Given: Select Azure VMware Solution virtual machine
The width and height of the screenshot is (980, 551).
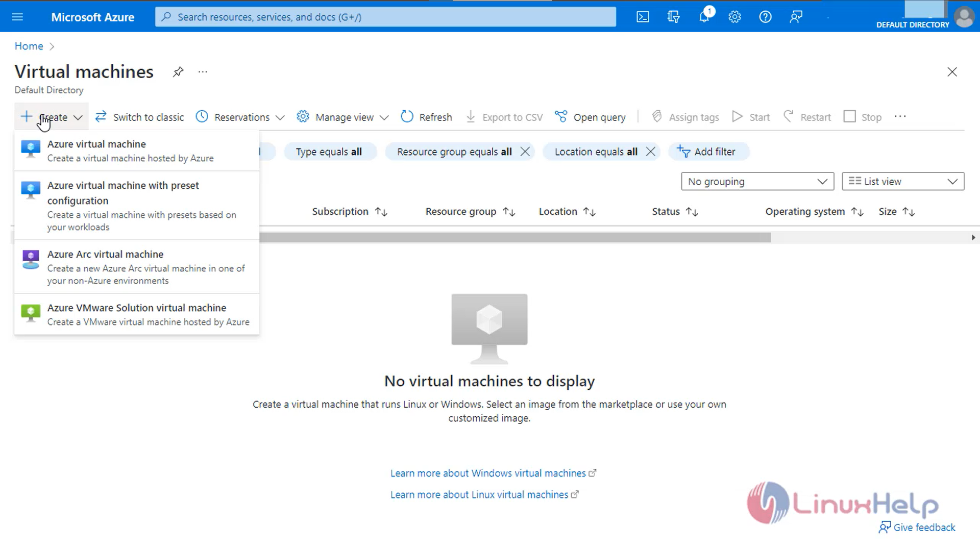Looking at the screenshot, I should (137, 314).
